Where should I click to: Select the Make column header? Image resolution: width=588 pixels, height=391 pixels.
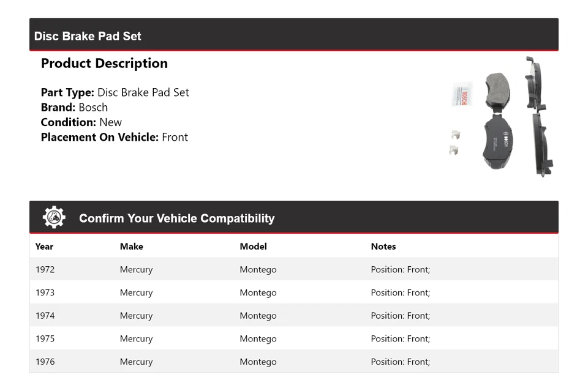click(131, 247)
